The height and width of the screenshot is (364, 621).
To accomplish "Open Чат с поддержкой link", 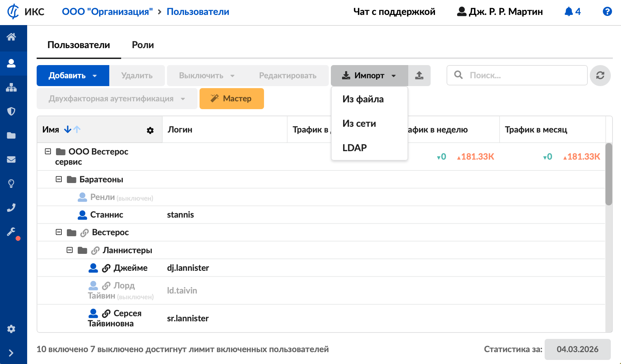I will [x=394, y=12].
